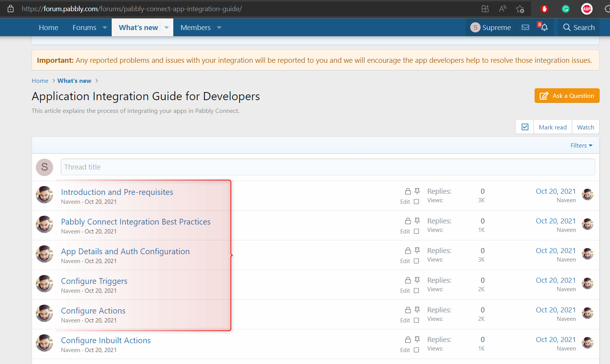Click the last-poster avatar on Configure Actions row
Screen dimensions: 610x364
588,313
